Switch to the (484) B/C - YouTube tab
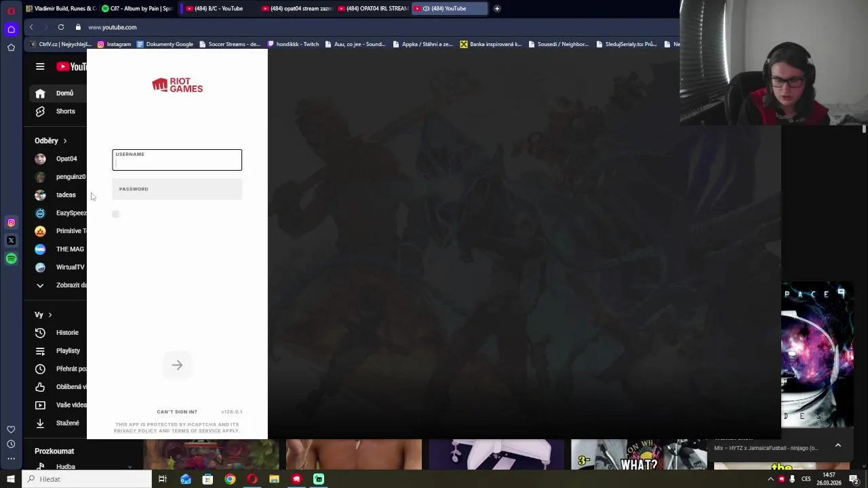The height and width of the screenshot is (488, 868). (218, 9)
